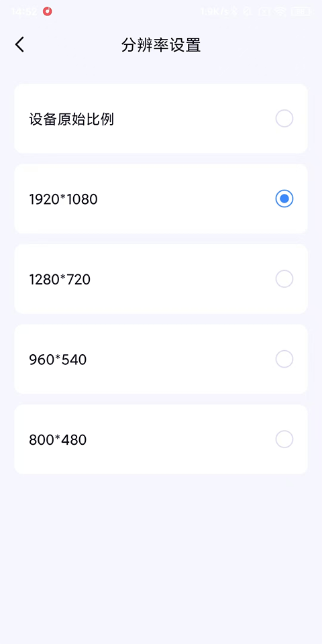
Task: Tap the 设备原始比例 label text
Action: 72,119
